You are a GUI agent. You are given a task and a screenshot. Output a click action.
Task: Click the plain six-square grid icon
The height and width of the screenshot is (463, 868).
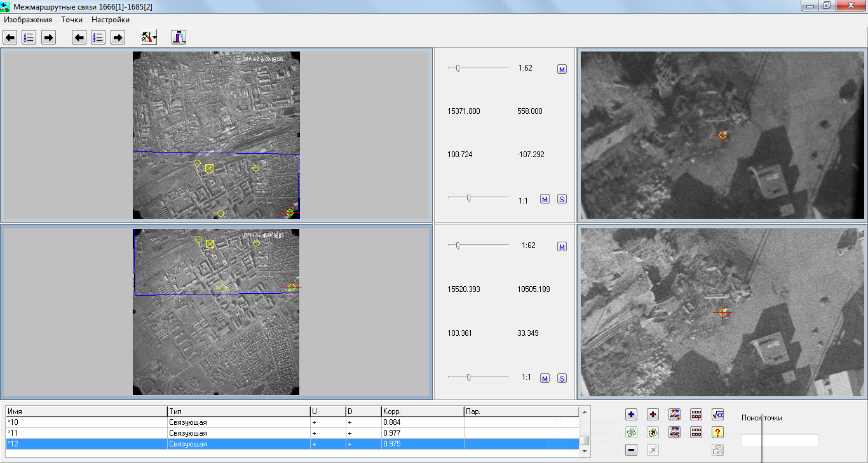pyautogui.click(x=696, y=432)
